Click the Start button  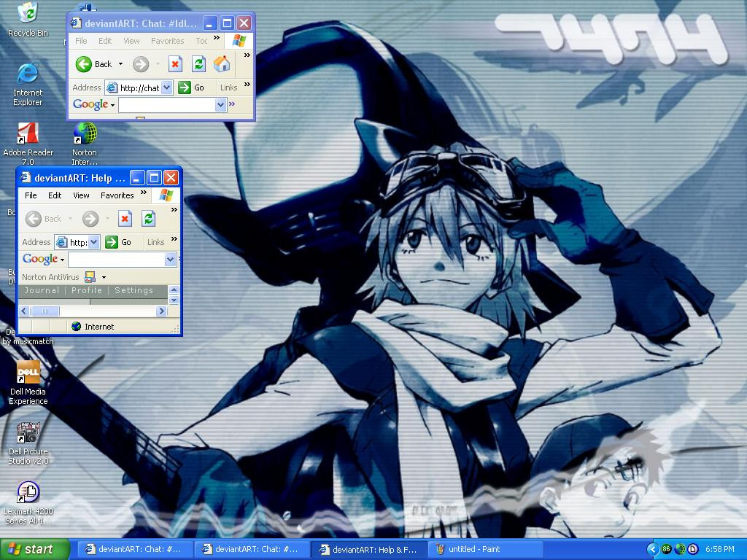(35, 549)
